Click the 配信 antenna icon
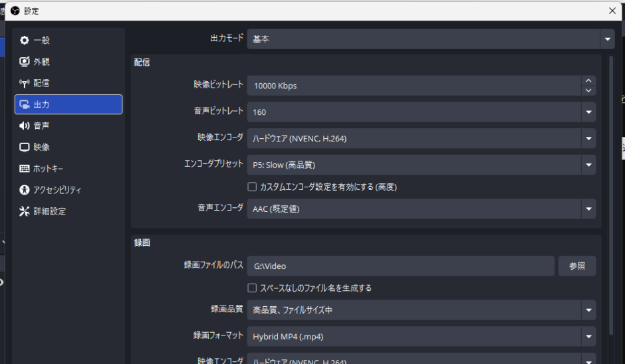This screenshot has height=364, width=625. (25, 83)
